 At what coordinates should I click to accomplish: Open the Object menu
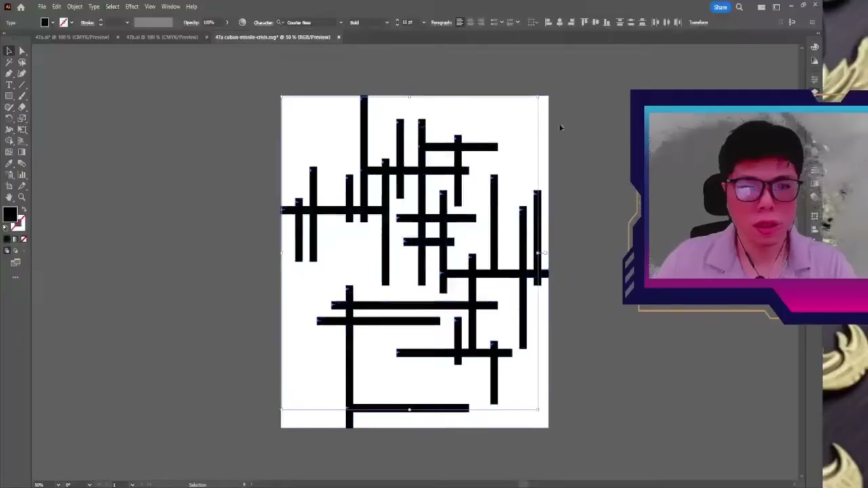point(75,7)
